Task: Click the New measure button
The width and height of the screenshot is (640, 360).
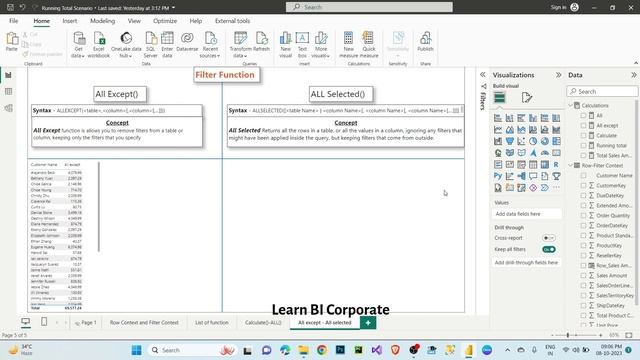Action: pyautogui.click(x=349, y=45)
